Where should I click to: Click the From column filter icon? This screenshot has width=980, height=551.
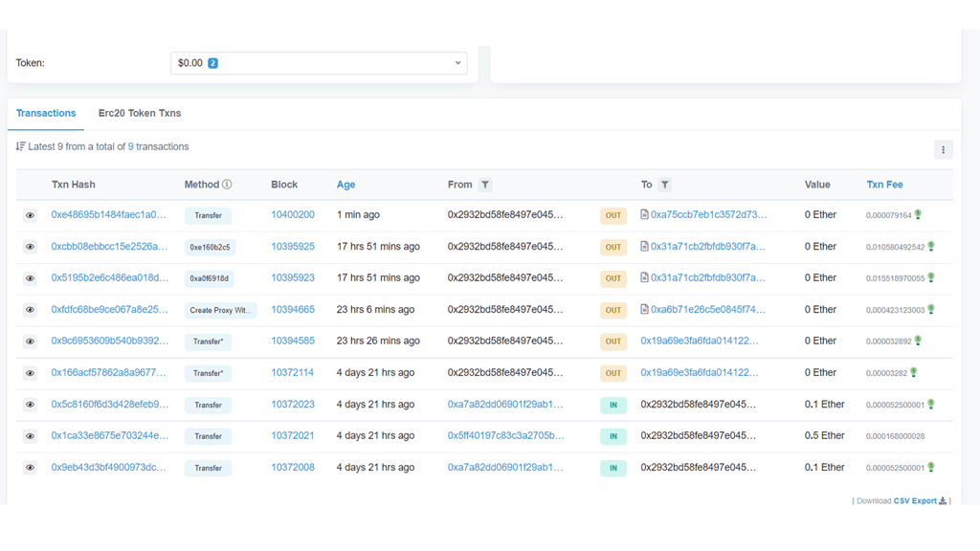(x=485, y=185)
